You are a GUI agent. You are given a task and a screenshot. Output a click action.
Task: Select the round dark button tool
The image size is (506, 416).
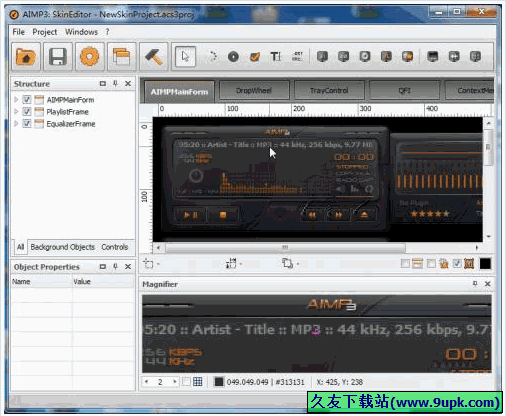tap(233, 56)
